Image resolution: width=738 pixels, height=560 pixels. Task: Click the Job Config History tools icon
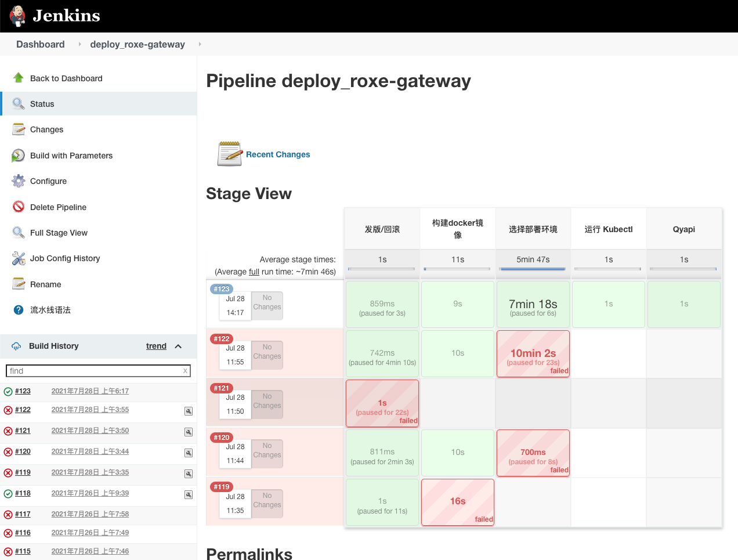point(19,258)
